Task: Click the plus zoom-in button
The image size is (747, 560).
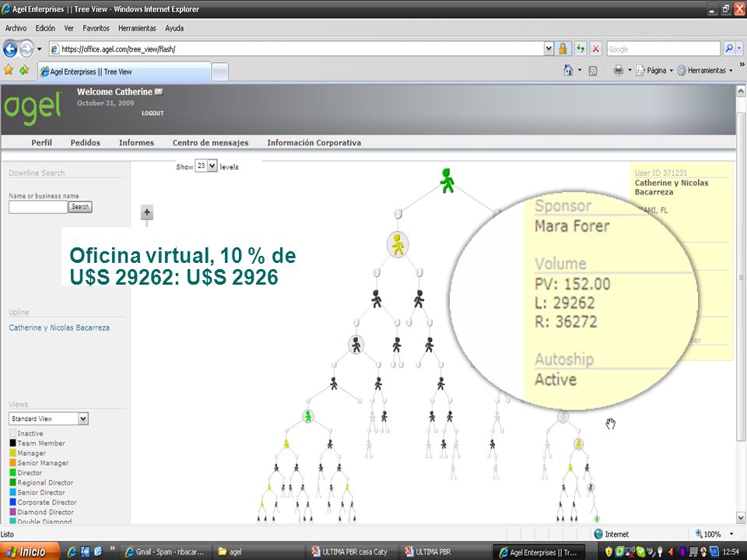Action: click(147, 212)
